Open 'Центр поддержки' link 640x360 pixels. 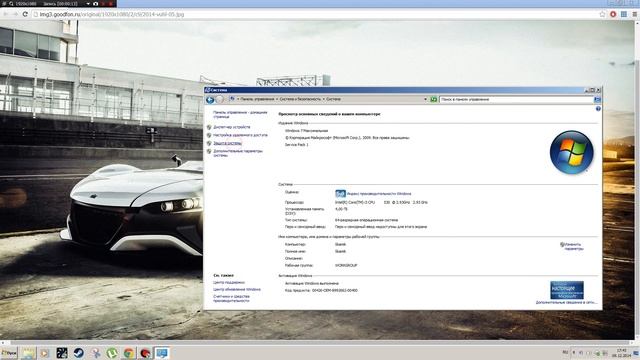pyautogui.click(x=229, y=282)
